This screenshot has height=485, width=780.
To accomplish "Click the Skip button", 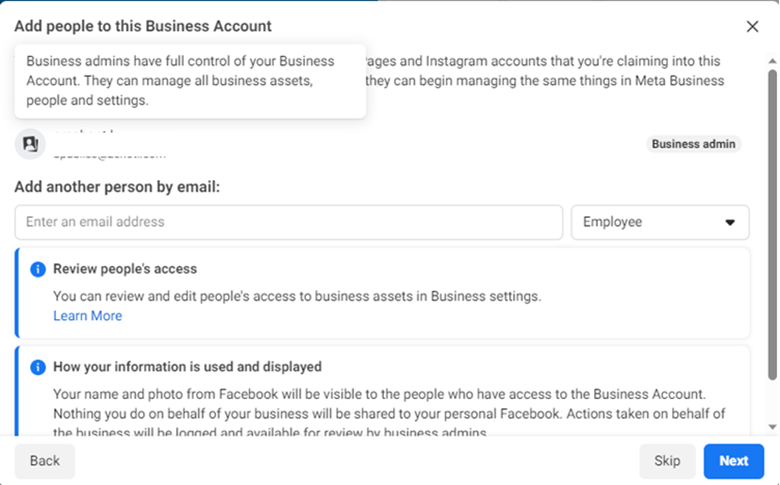I will pos(667,461).
